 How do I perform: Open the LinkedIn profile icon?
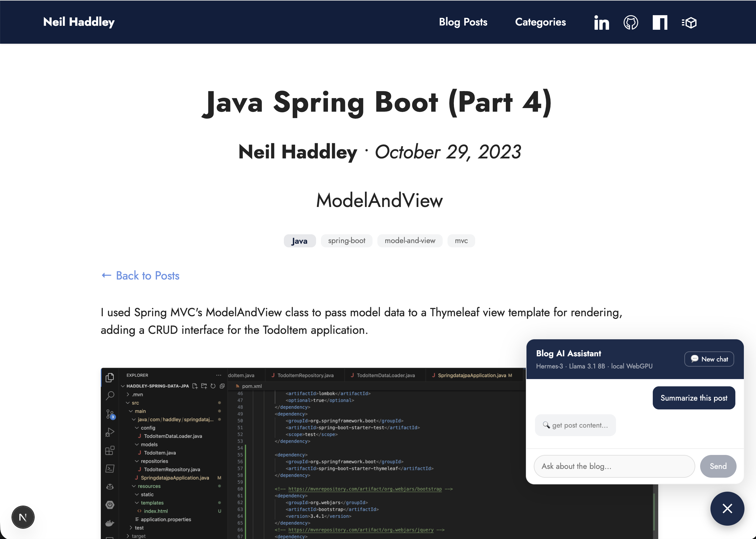[601, 22]
